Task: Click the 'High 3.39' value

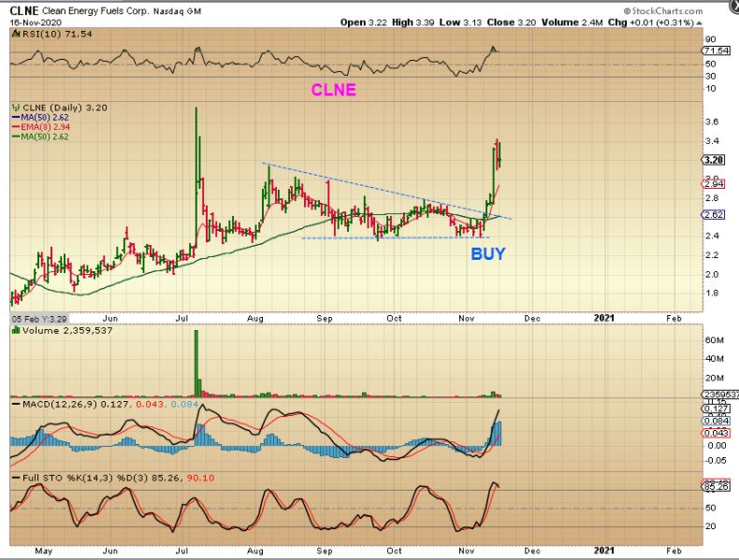Action: pyautogui.click(x=413, y=22)
